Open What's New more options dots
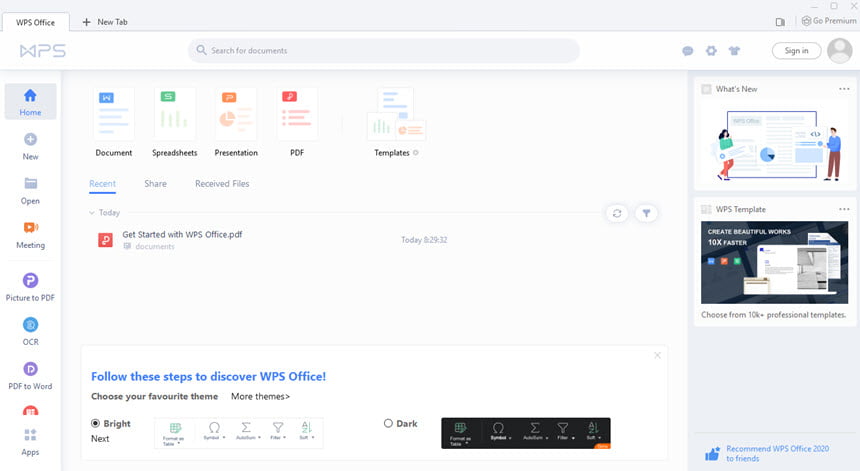Viewport: 860px width, 471px height. click(844, 89)
